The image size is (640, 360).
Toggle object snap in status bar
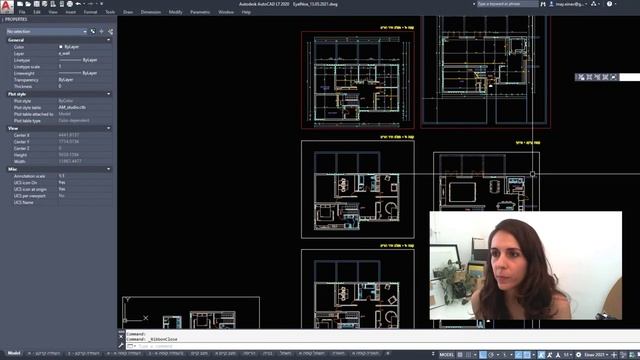point(527,355)
